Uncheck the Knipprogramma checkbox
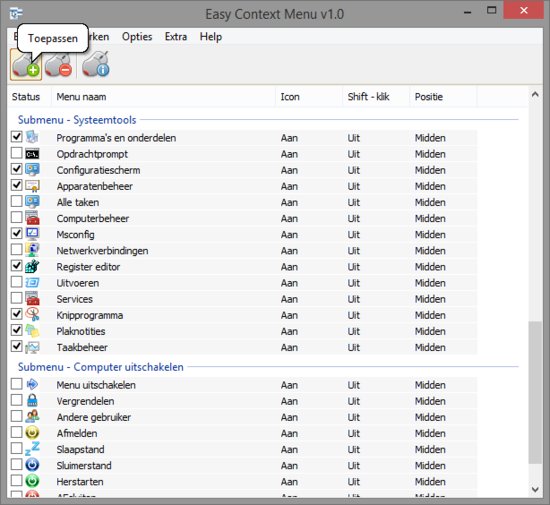The height and width of the screenshot is (505, 550). tap(16, 314)
